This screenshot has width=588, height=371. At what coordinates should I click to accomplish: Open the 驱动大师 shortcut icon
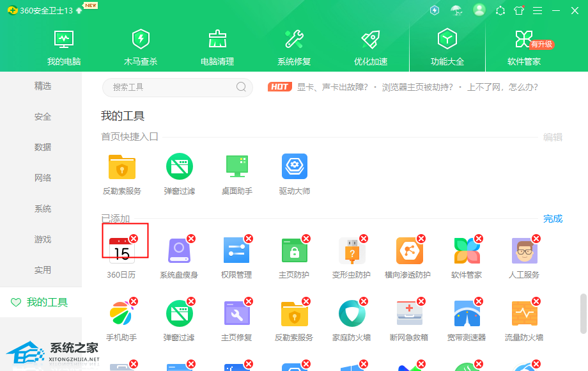click(x=294, y=167)
